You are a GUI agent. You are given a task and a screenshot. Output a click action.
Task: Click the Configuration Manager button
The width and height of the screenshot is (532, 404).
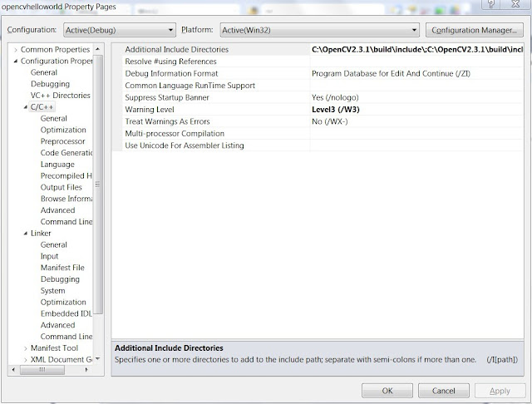point(475,30)
